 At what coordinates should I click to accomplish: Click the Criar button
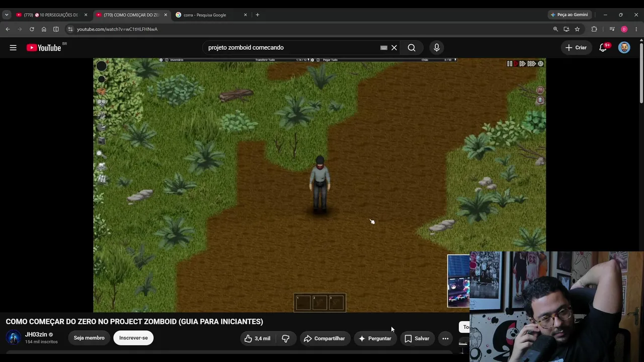[x=576, y=48]
